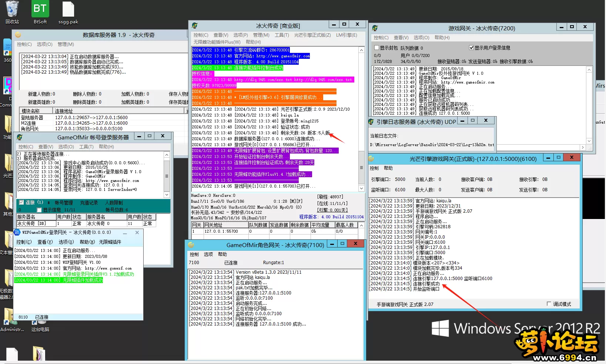Click the 光芒引擎游戏网关 window's title icon

tap(371, 159)
